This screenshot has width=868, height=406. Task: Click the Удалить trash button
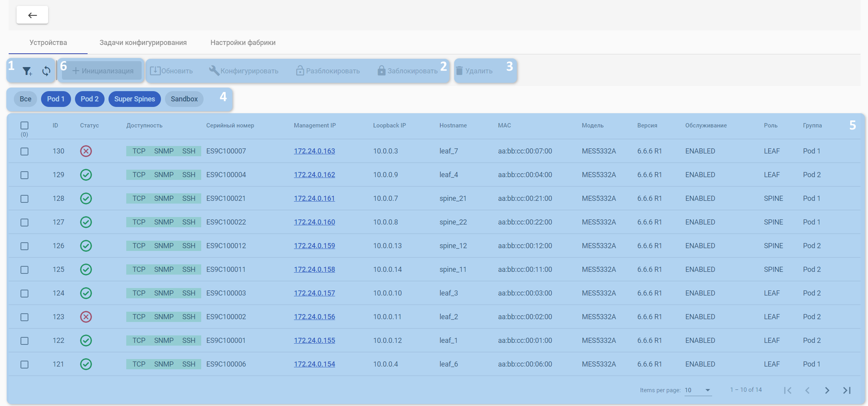474,71
